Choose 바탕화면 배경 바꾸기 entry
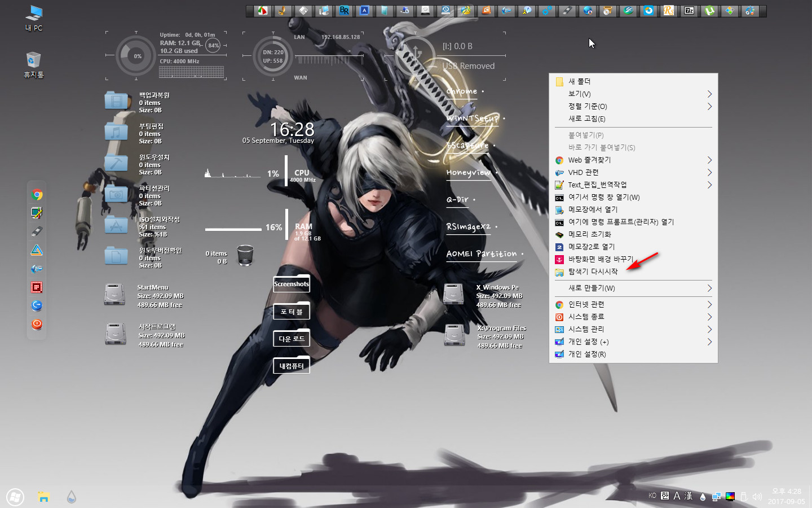Screen dimensions: 812x508 point(633,259)
